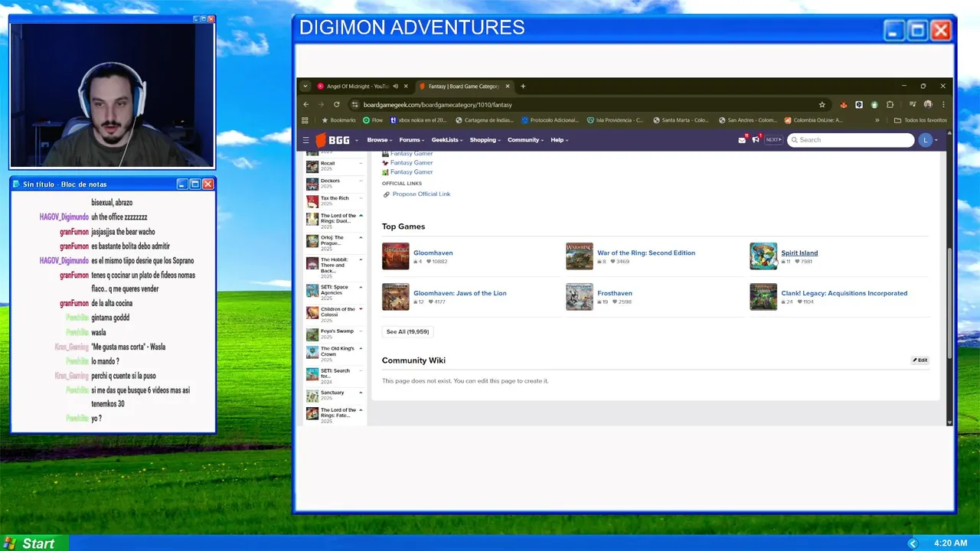
Task: Click the Frosthaven cover thumbnail
Action: 580,297
